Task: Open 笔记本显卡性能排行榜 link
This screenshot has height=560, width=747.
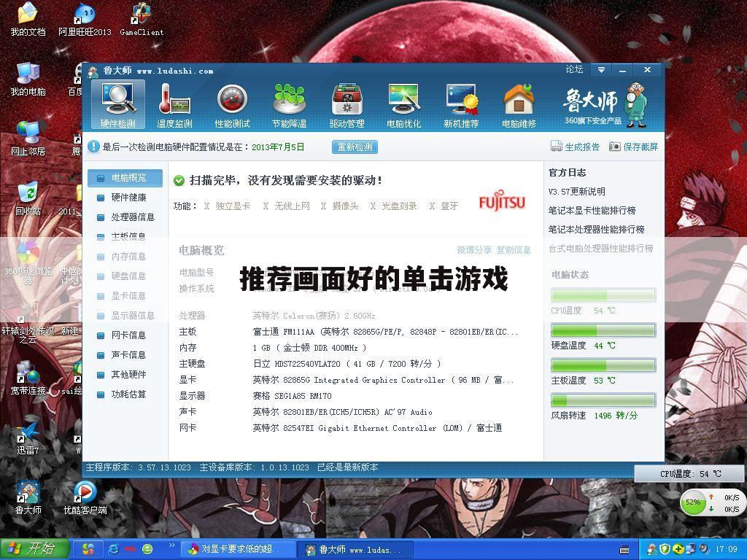Action: pos(592,211)
